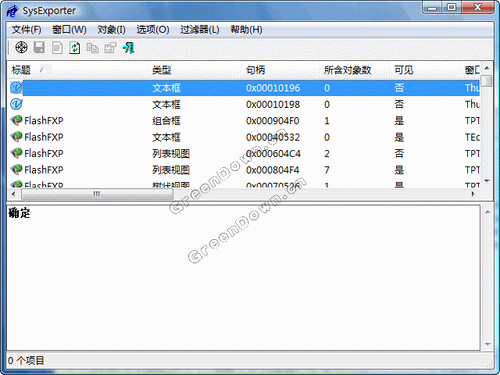Image resolution: width=500 pixels, height=375 pixels.
Task: Sort by the 类型 column header
Action: 195,70
